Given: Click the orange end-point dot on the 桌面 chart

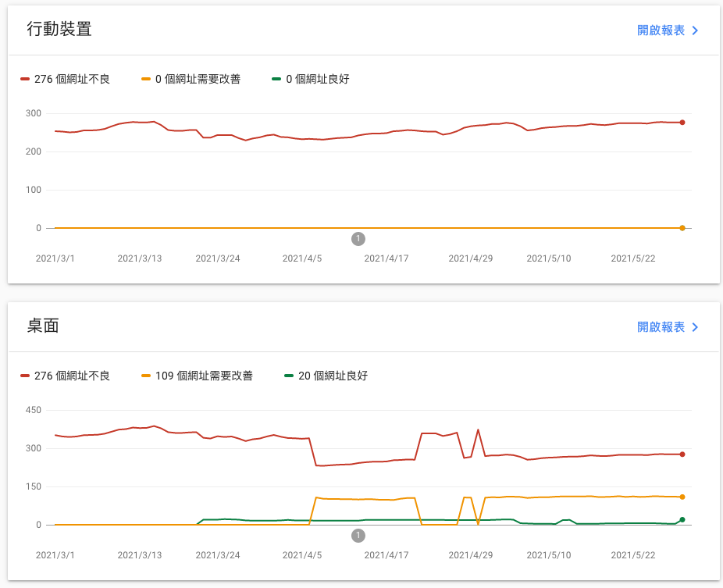Looking at the screenshot, I should [682, 497].
